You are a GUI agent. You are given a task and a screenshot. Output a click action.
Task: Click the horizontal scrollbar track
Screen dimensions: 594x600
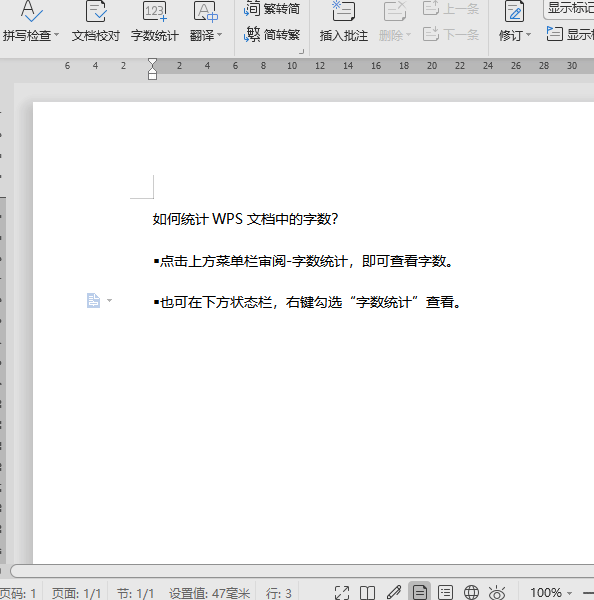(x=302, y=571)
